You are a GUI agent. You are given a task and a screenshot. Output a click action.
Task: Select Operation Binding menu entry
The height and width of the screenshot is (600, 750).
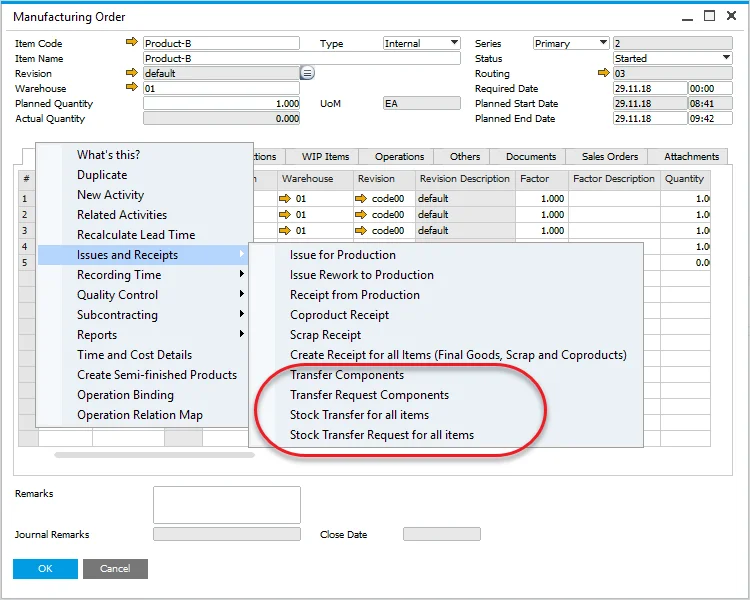click(x=125, y=395)
